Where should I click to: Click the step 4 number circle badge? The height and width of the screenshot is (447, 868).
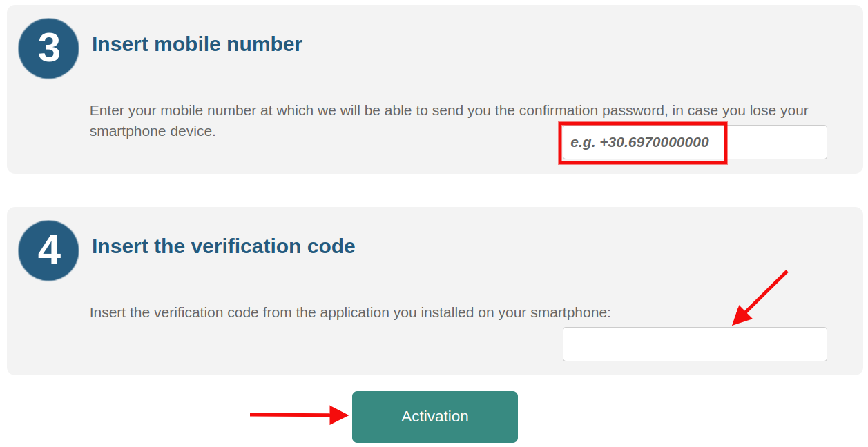pos(48,250)
